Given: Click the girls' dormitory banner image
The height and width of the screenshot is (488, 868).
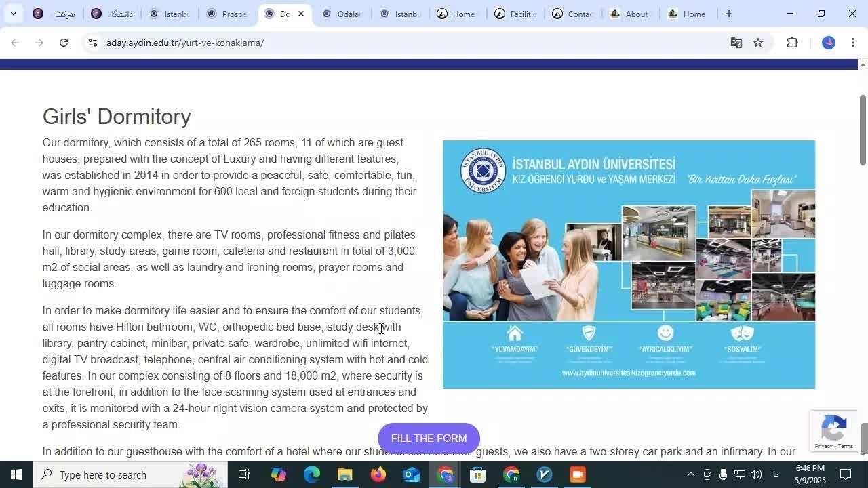Looking at the screenshot, I should (629, 264).
